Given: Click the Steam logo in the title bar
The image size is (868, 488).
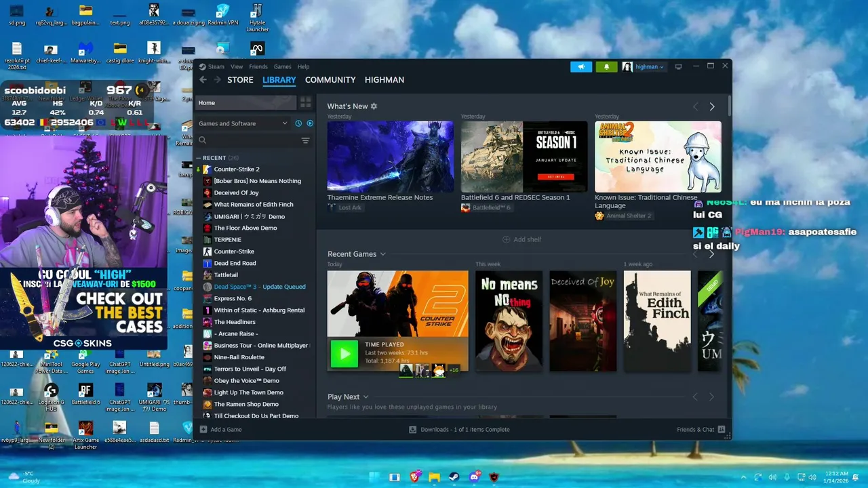Looking at the screenshot, I should (x=202, y=66).
